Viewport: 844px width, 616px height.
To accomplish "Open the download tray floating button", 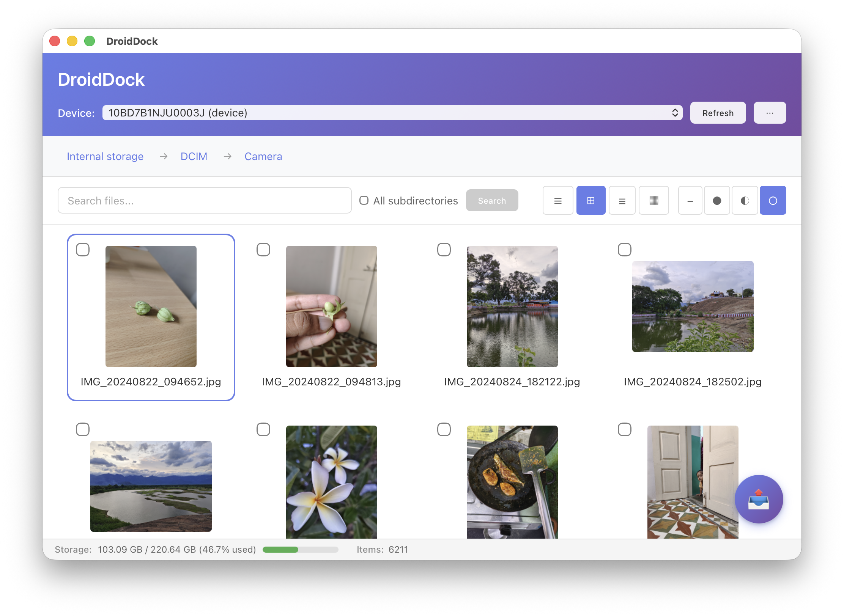I will (x=759, y=500).
